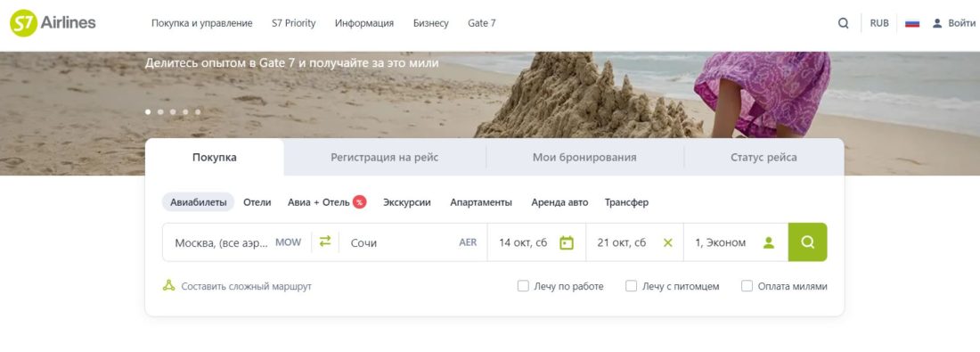This screenshot has height=352, width=980.
Task: Check the Лечу с питомцем option
Action: tap(632, 286)
